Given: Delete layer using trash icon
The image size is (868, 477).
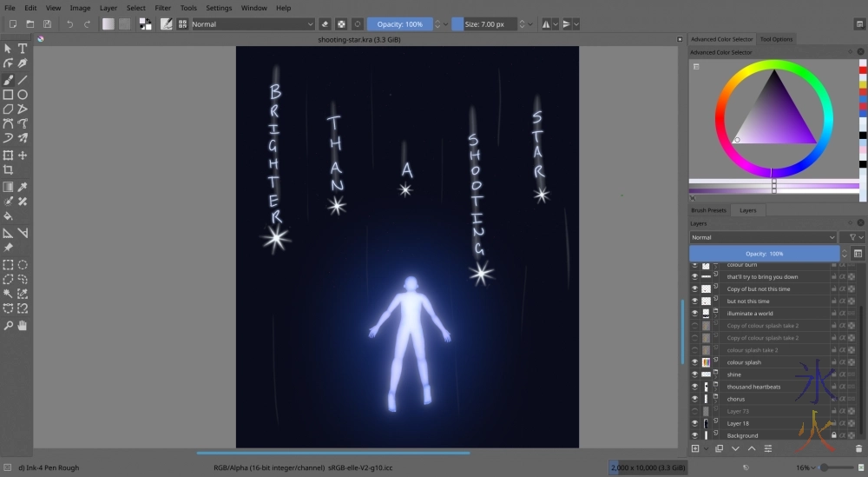Looking at the screenshot, I should [858, 448].
